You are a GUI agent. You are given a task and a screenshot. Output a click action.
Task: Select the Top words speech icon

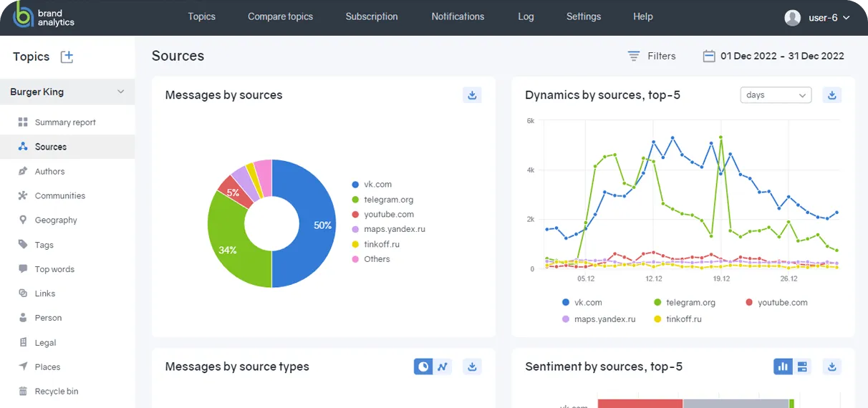23,269
